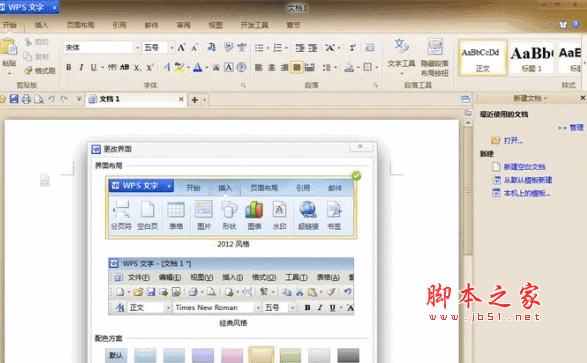Expand the font size dropdown
Image resolution: width=587 pixels, height=363 pixels.
[x=171, y=48]
